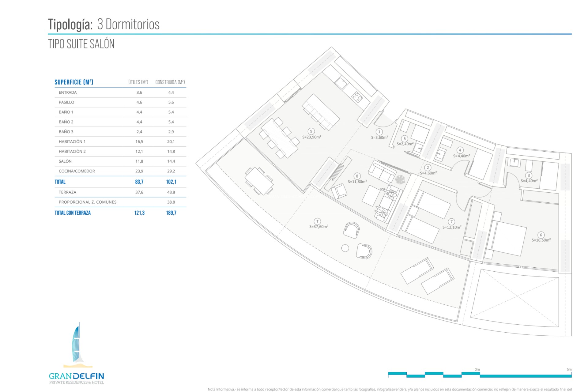Click the PASILLO construida value 5,6

tap(171, 102)
